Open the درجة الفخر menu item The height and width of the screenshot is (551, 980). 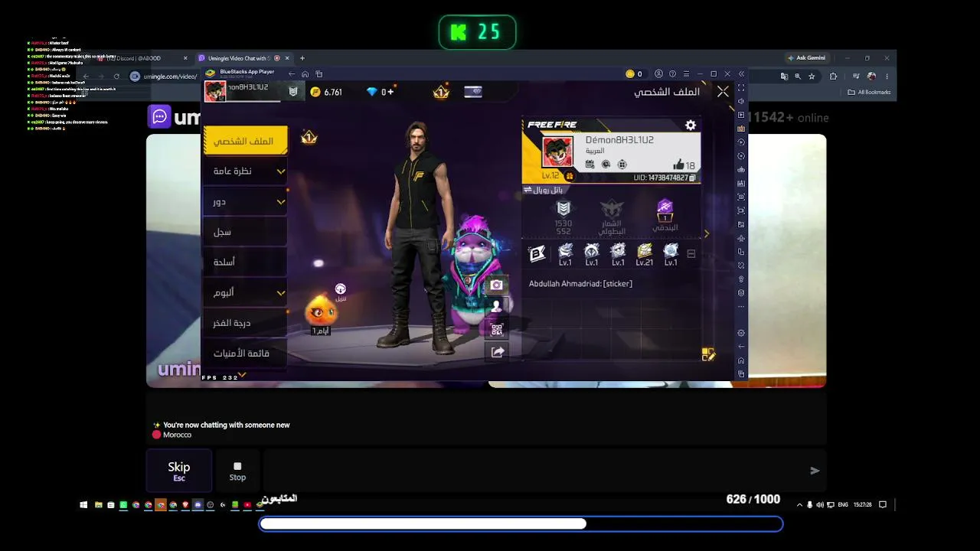pyautogui.click(x=245, y=323)
